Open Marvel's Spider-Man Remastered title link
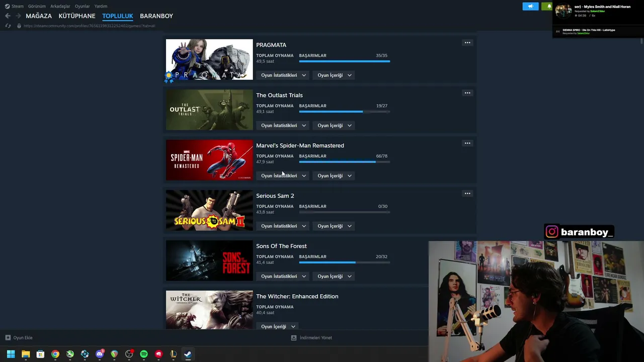 tap(300, 146)
